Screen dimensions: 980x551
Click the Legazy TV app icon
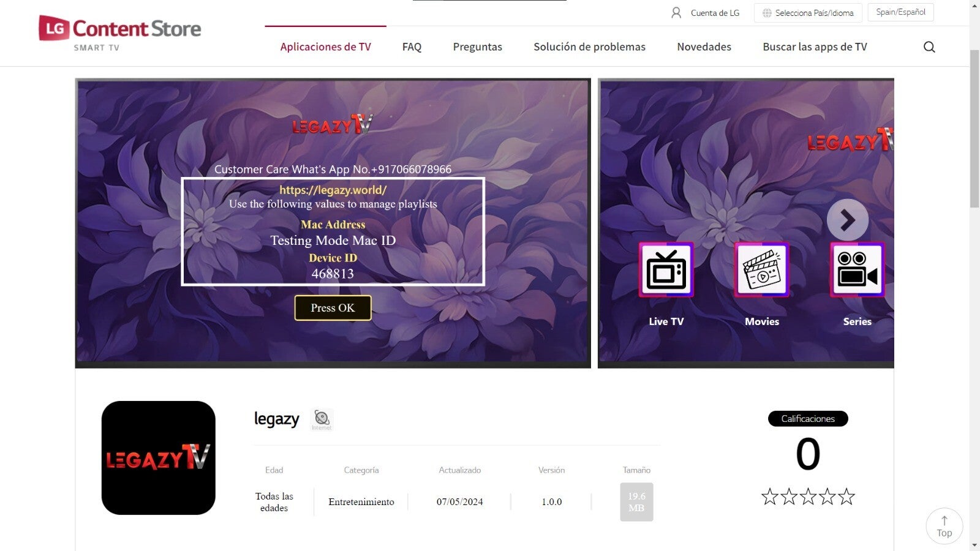click(x=159, y=458)
